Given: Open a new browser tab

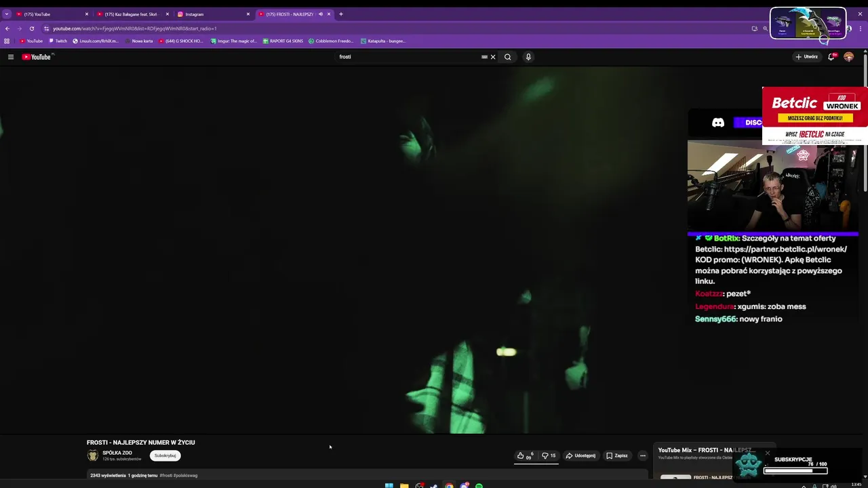Looking at the screenshot, I should click(341, 14).
